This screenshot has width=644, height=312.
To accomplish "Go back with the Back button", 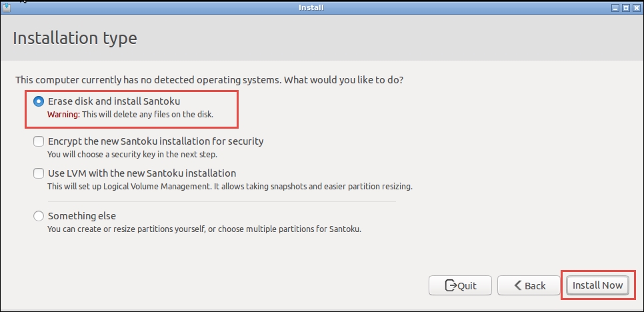I will coord(529,285).
